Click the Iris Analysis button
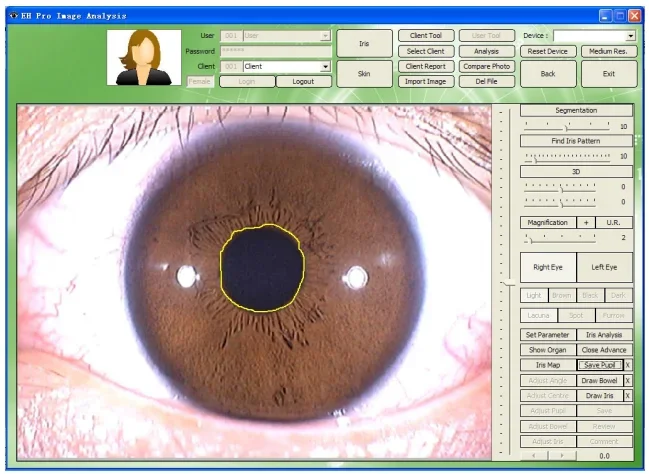Image resolution: width=649 pixels, height=474 pixels. [x=604, y=335]
